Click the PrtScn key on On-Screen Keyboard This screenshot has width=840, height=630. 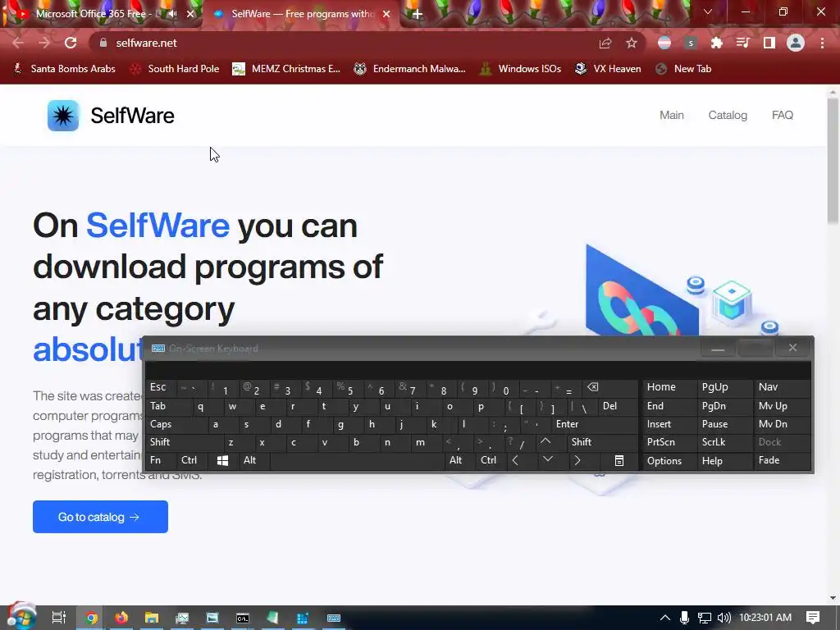tap(669, 442)
